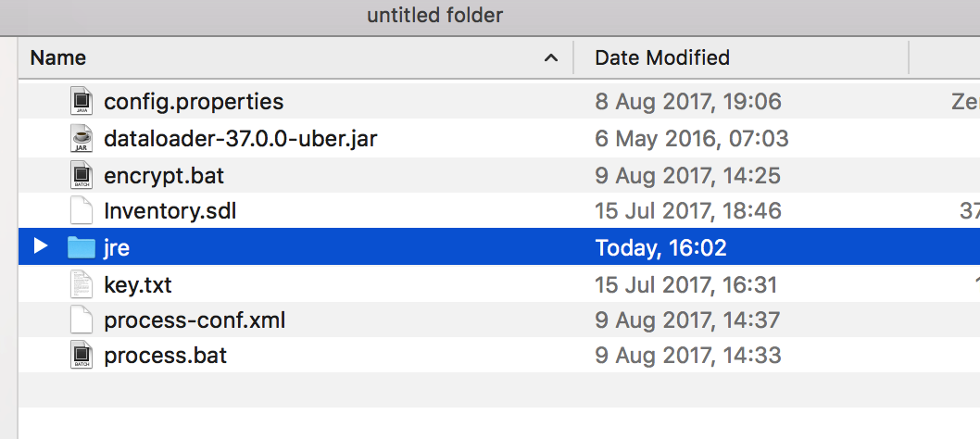Sort files by Date Modified header
The height and width of the screenshot is (439, 980).
662,57
